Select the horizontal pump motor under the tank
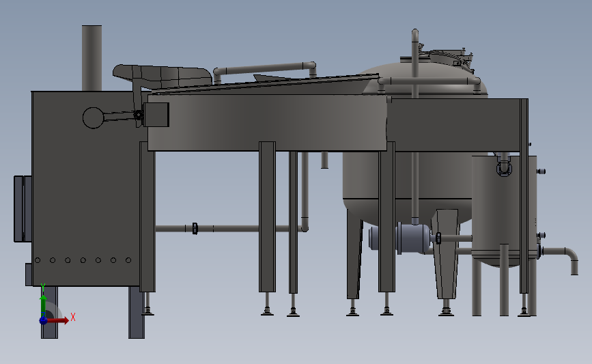Screen dimensions: 592x364 coord(400,238)
